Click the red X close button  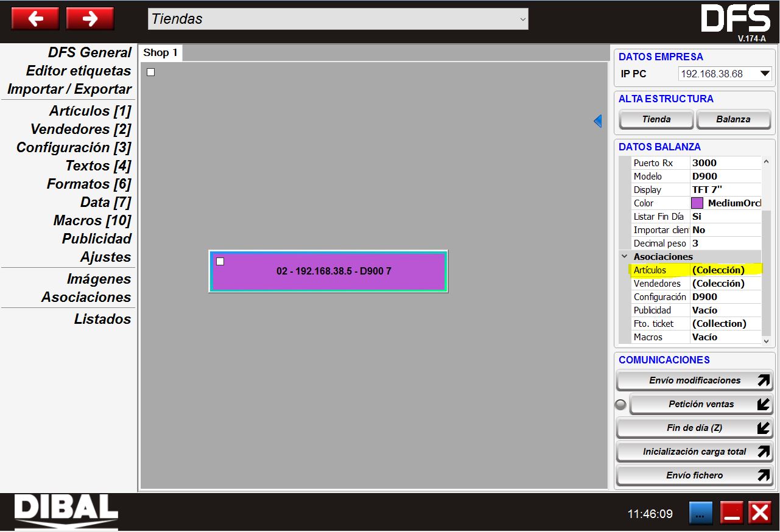[x=760, y=513]
